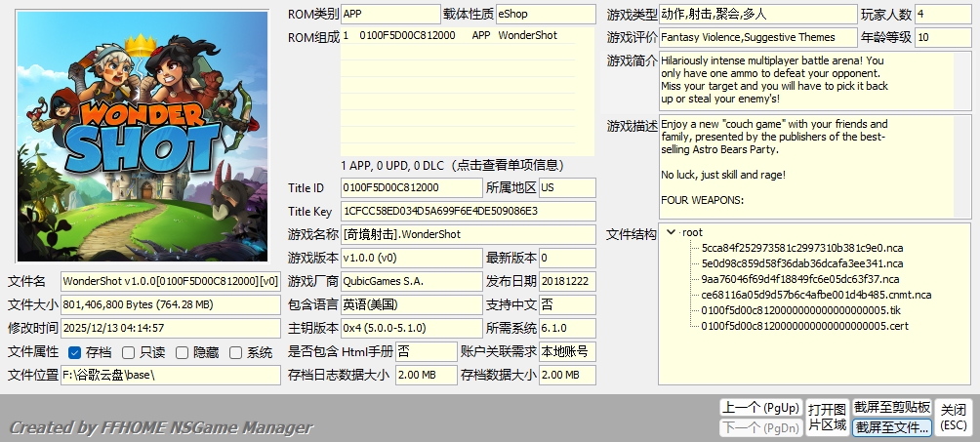Image resolution: width=980 pixels, height=442 pixels.
Task: Click the Title Key field
Action: [x=468, y=211]
